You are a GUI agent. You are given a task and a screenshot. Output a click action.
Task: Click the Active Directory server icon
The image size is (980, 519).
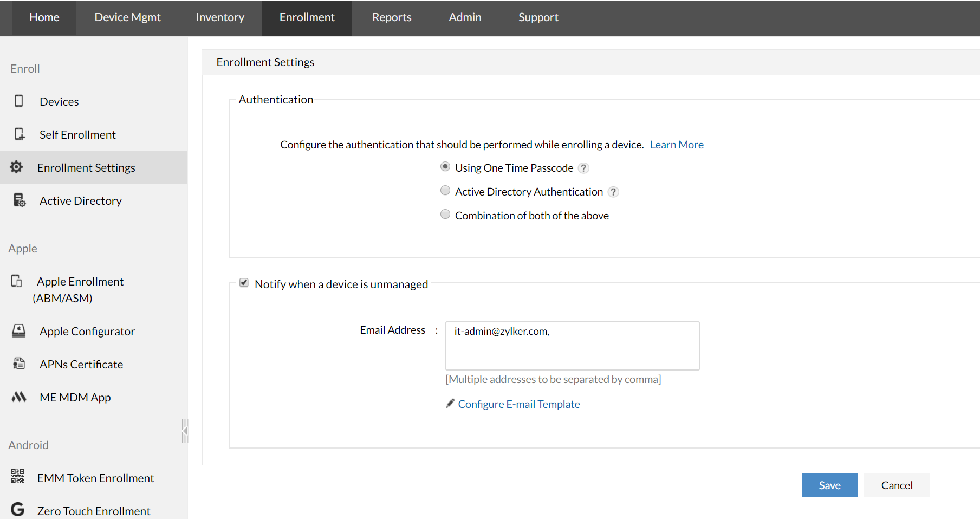20,200
